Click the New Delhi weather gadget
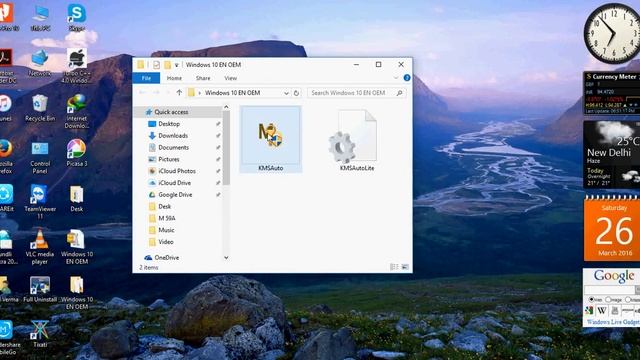This screenshot has width=640, height=360. tap(612, 154)
